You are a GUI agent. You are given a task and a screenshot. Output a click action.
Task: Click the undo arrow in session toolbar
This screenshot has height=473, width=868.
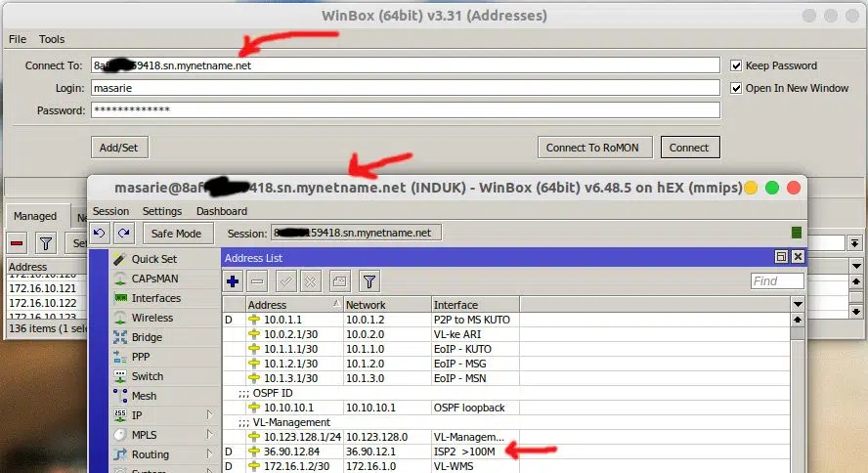(100, 234)
